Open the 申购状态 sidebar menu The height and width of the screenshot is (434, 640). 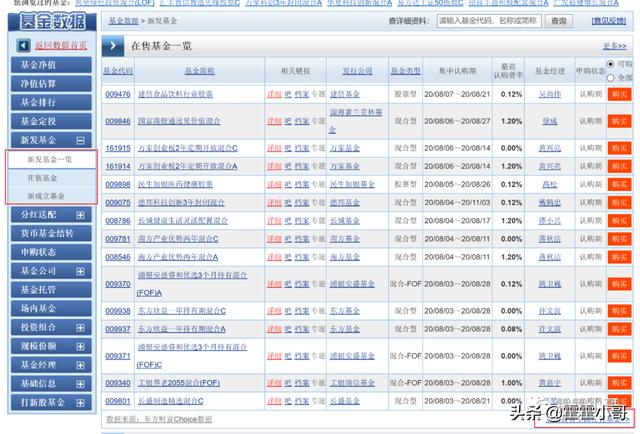pyautogui.click(x=51, y=252)
